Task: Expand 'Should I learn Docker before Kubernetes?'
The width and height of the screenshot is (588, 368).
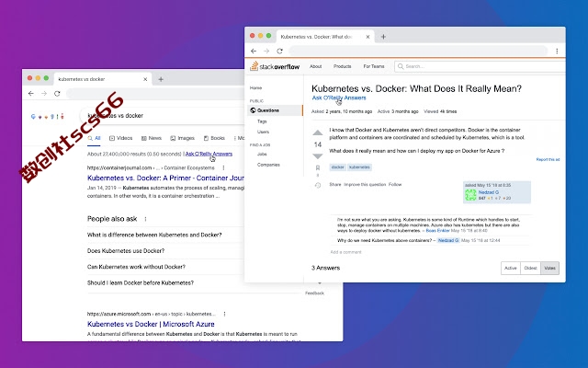Action: coord(141,283)
